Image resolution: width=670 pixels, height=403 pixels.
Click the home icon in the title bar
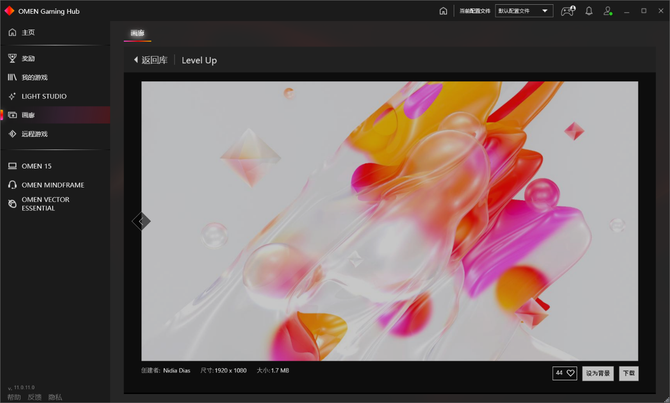coord(443,11)
